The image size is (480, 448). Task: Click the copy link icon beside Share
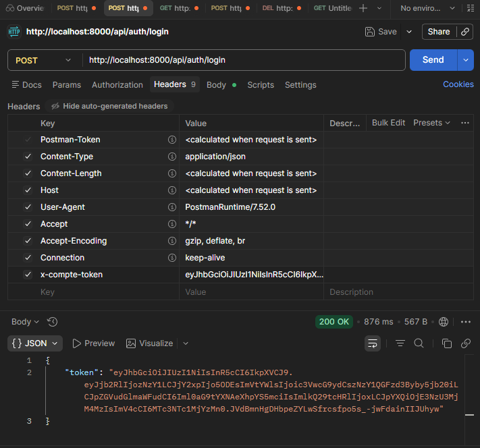464,32
